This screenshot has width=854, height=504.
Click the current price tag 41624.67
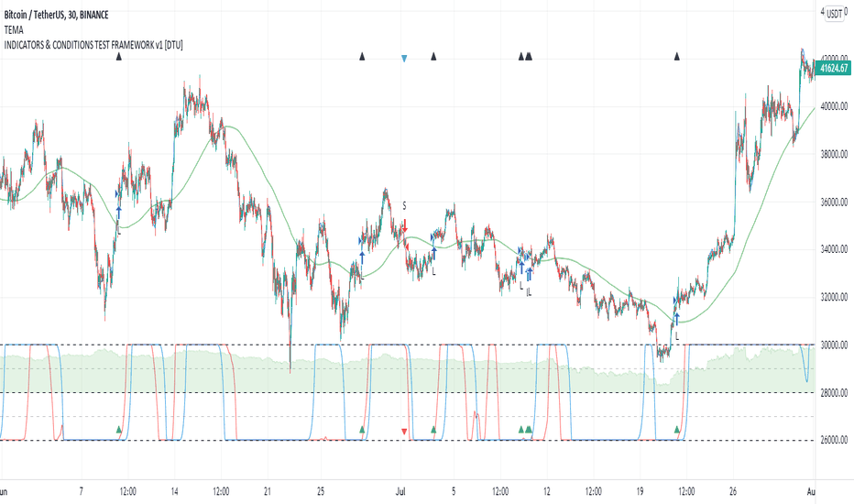(834, 68)
